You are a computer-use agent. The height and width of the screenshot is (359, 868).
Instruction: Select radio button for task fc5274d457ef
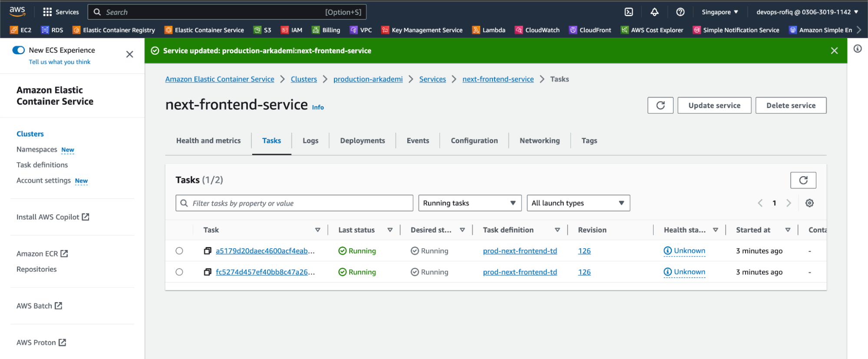coord(179,272)
